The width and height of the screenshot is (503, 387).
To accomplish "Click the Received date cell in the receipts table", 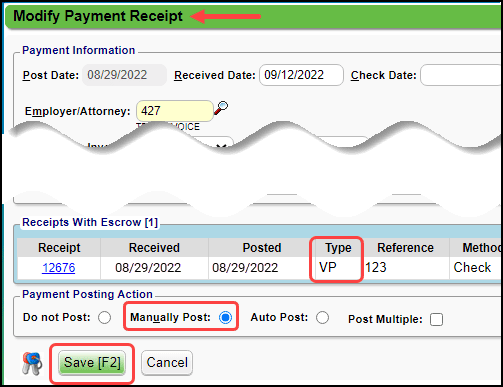I will (154, 268).
